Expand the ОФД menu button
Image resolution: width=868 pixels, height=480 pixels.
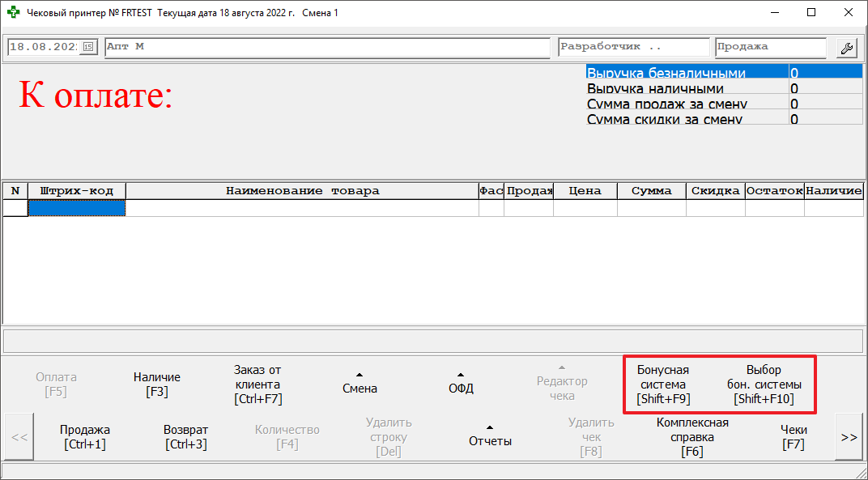pos(461,384)
